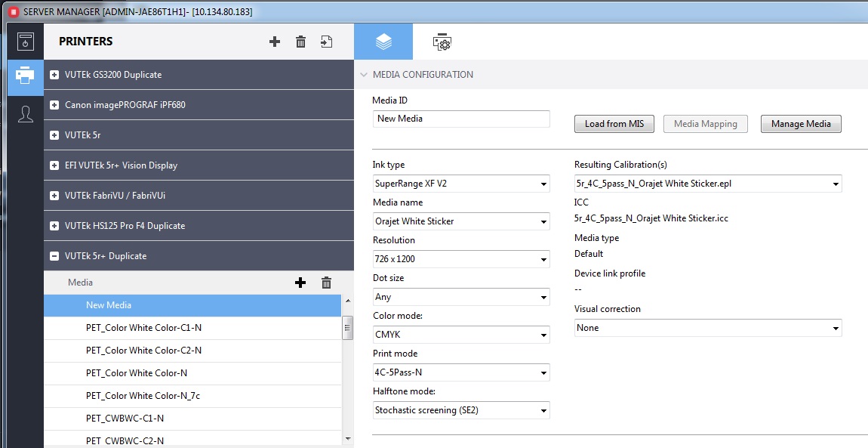Collapse the VUTEk 5r+ Duplicate printer
Viewport: 868px width, 448px height.
click(54, 256)
